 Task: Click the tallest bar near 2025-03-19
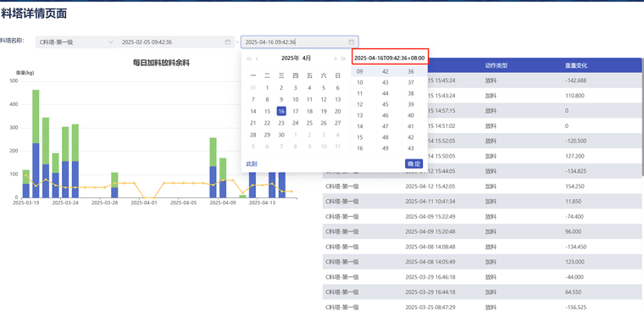tap(36, 143)
